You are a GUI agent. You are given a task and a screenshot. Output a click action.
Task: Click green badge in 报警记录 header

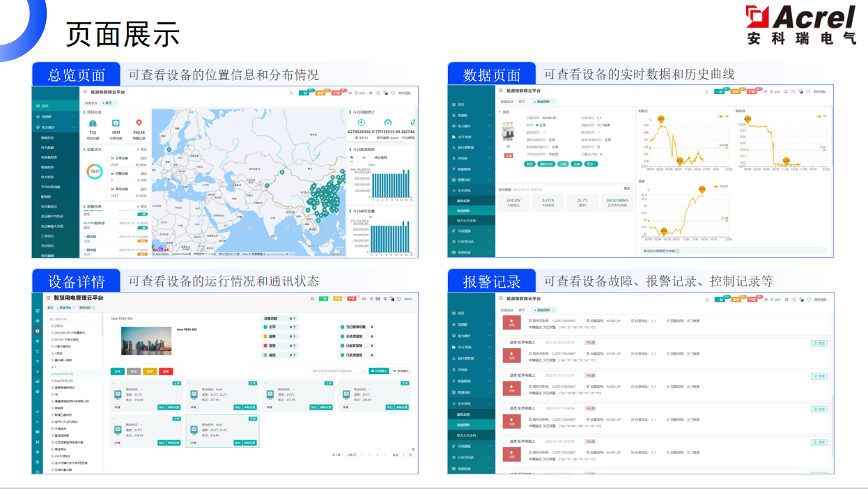tap(720, 300)
